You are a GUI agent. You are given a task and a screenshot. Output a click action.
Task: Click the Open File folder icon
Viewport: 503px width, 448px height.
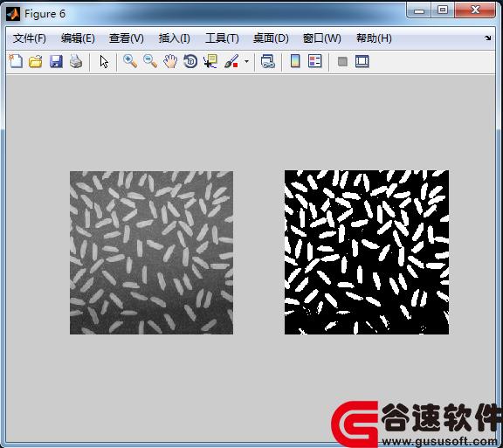pyautogui.click(x=35, y=61)
